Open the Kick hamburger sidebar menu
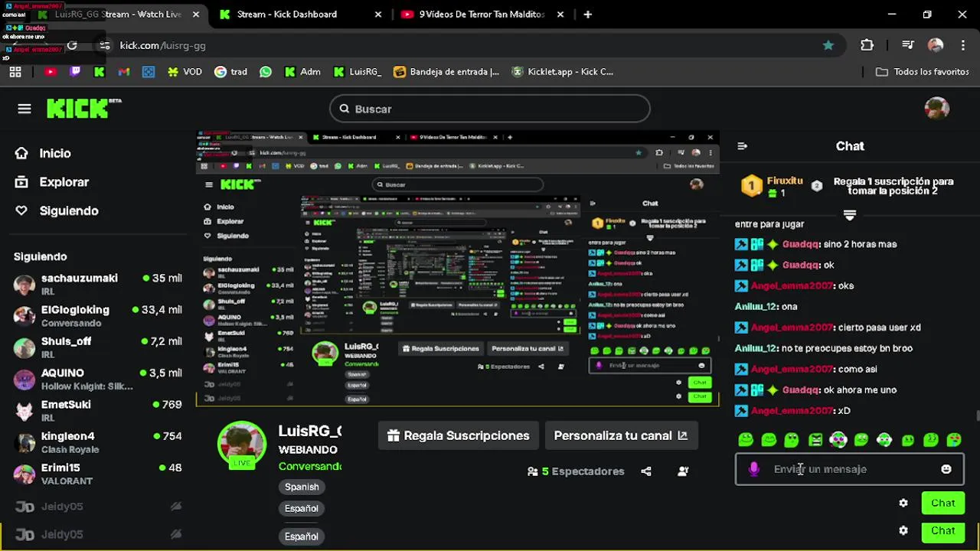The image size is (980, 551). click(24, 109)
